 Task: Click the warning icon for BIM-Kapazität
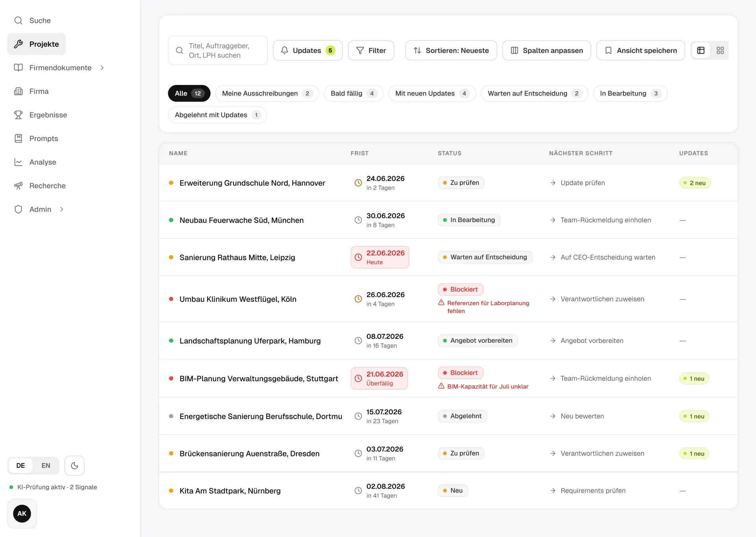click(x=441, y=386)
